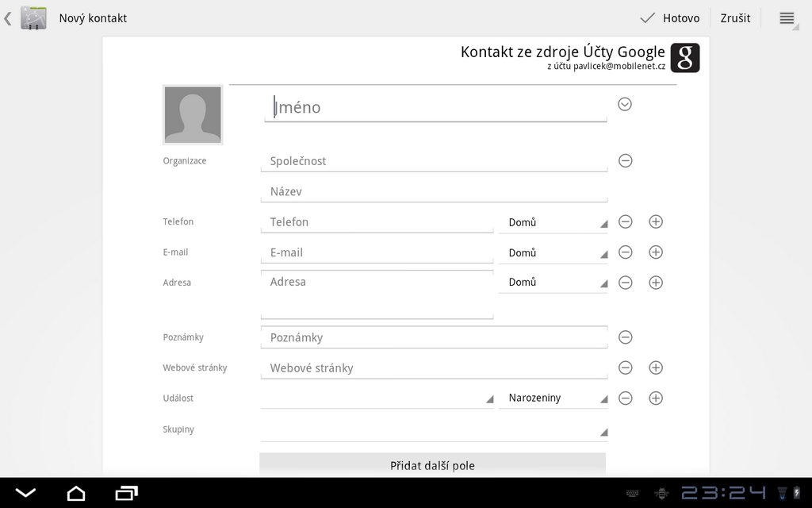This screenshot has width=812, height=508.
Task: Open E-mail type dropdown showing Domů
Action: coord(553,252)
